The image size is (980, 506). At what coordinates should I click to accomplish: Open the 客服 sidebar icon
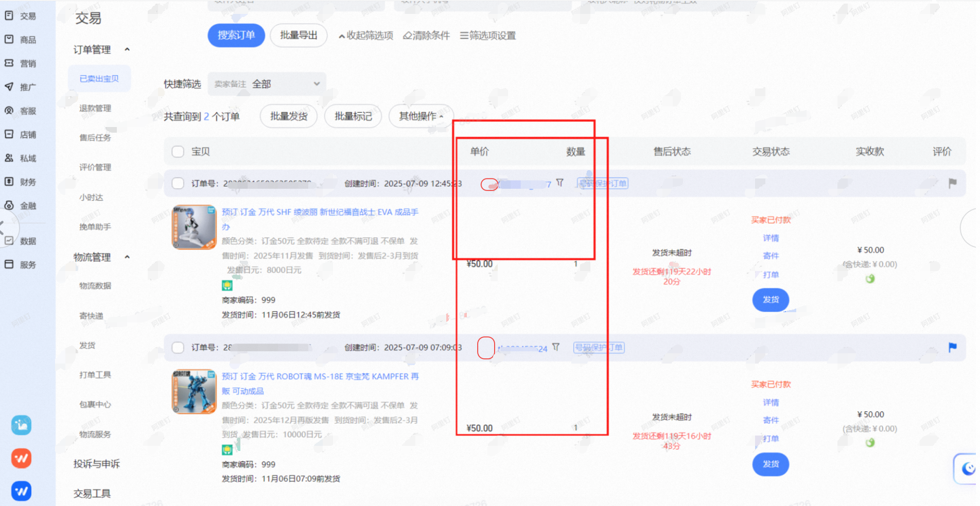coord(9,111)
